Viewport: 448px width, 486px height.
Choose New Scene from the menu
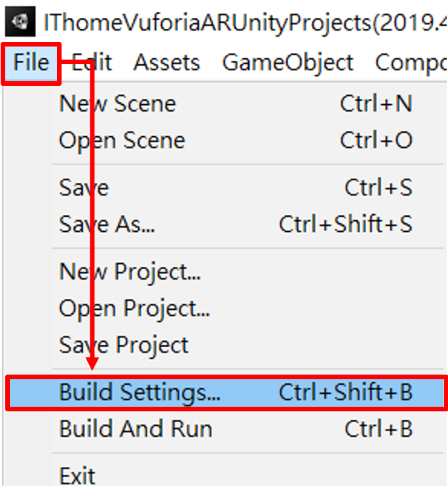point(118,103)
